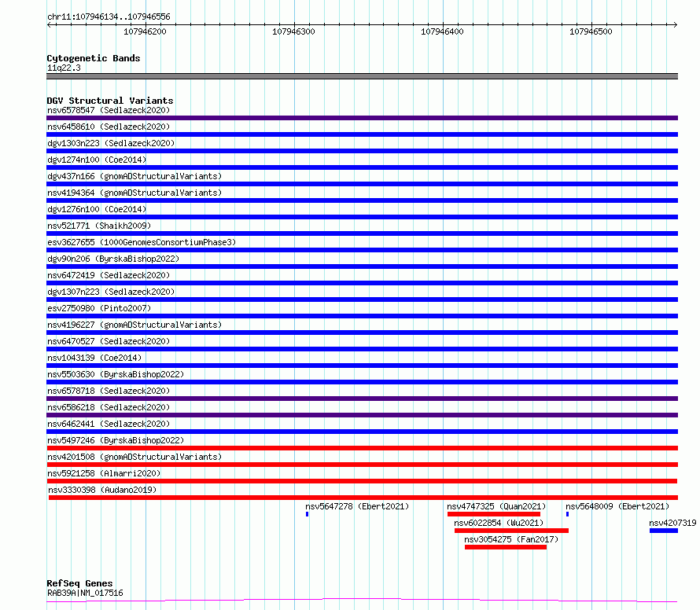
Task: Select nsv3330398 (Audano2019) label
Action: (102, 490)
